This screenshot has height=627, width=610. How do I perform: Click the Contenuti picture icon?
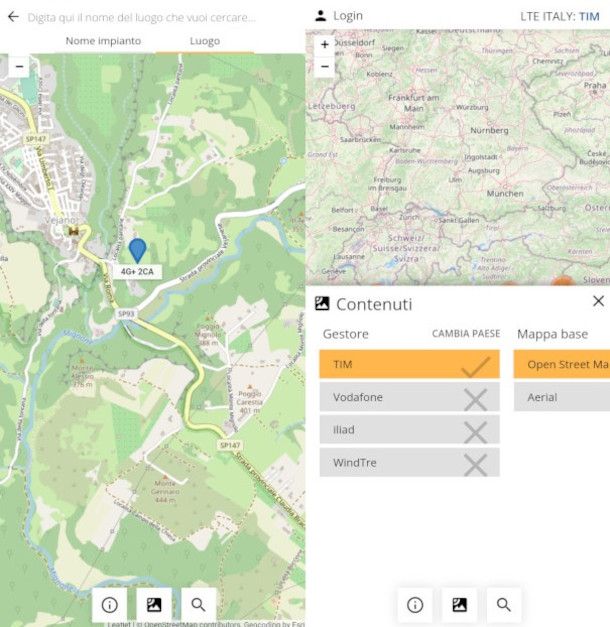pos(322,304)
